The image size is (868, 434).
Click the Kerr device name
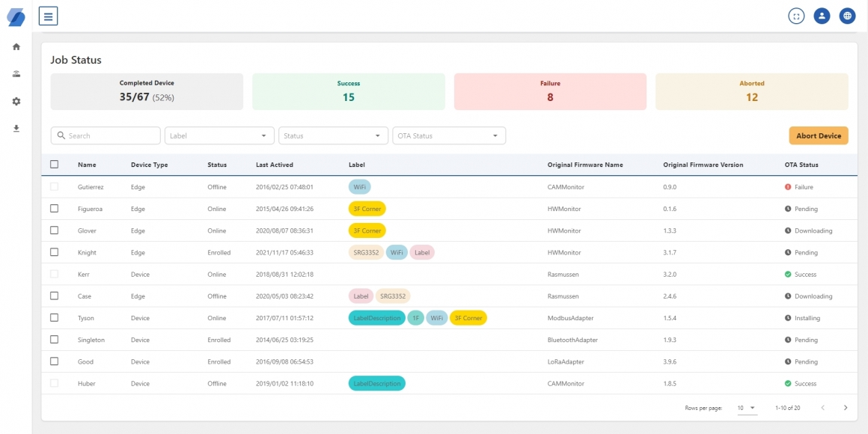pos(83,275)
